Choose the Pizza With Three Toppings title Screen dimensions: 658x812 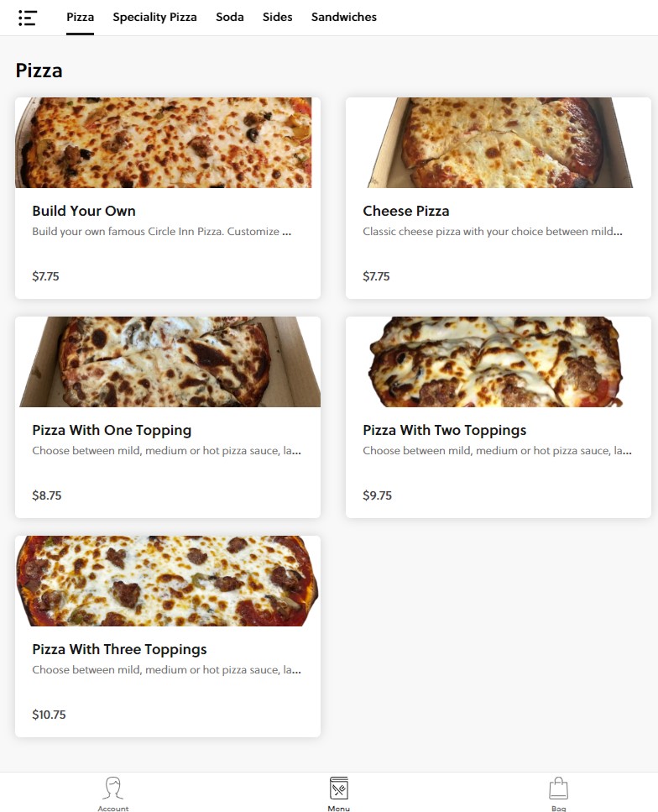pos(119,649)
